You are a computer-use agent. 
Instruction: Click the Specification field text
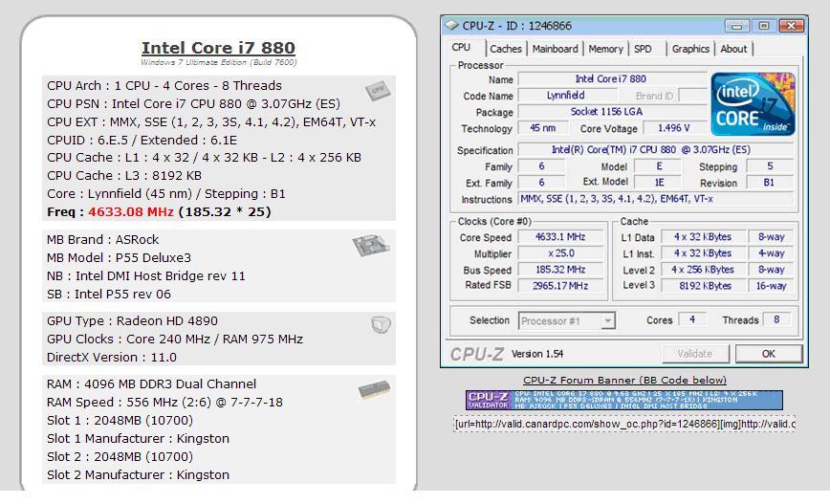click(x=655, y=150)
